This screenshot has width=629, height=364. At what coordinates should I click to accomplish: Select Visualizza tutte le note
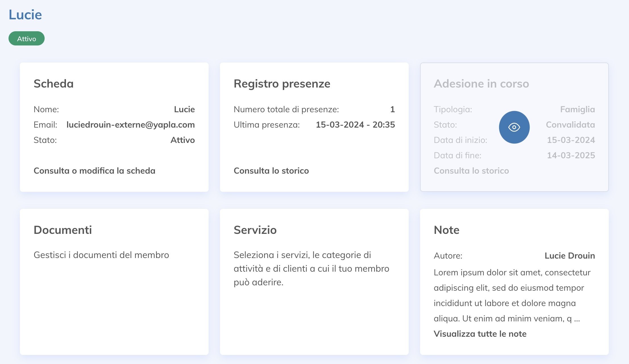click(480, 334)
